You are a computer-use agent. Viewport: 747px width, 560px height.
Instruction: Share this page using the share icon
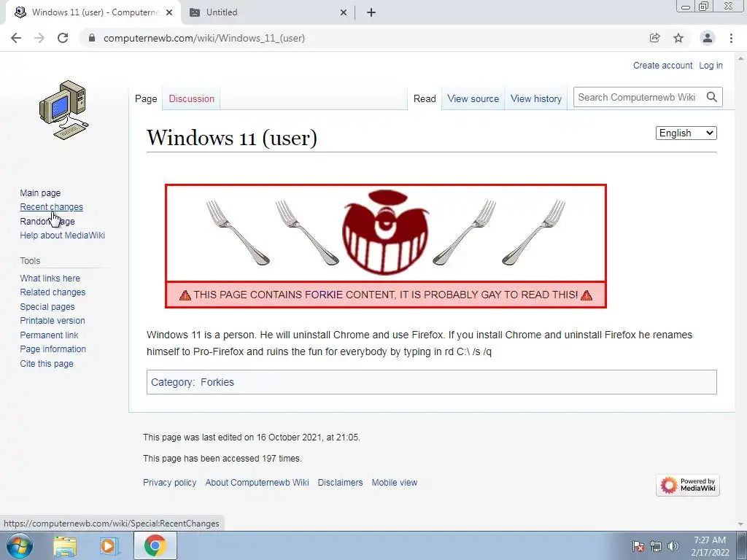[655, 38]
